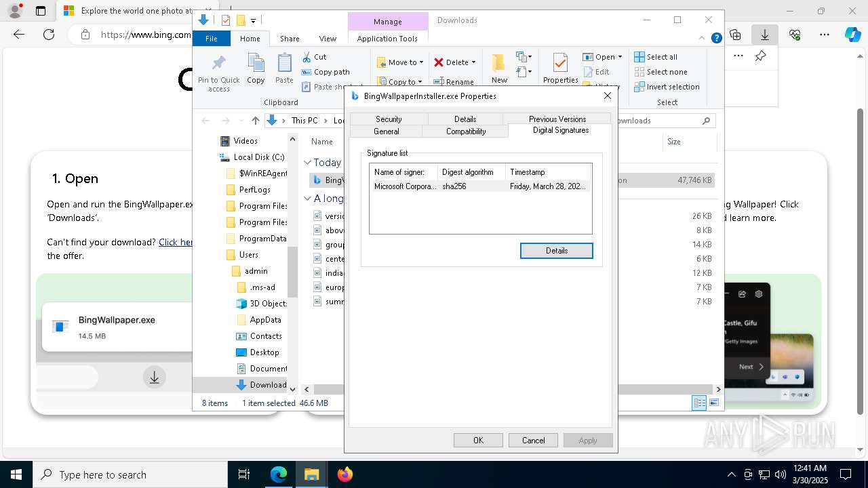Collapse the Today file group
868x488 pixels.
(307, 163)
